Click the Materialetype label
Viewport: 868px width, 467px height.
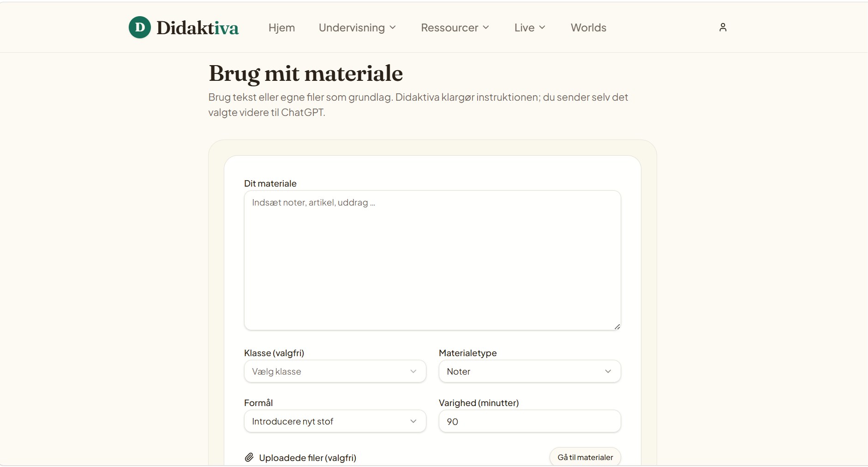pyautogui.click(x=467, y=353)
